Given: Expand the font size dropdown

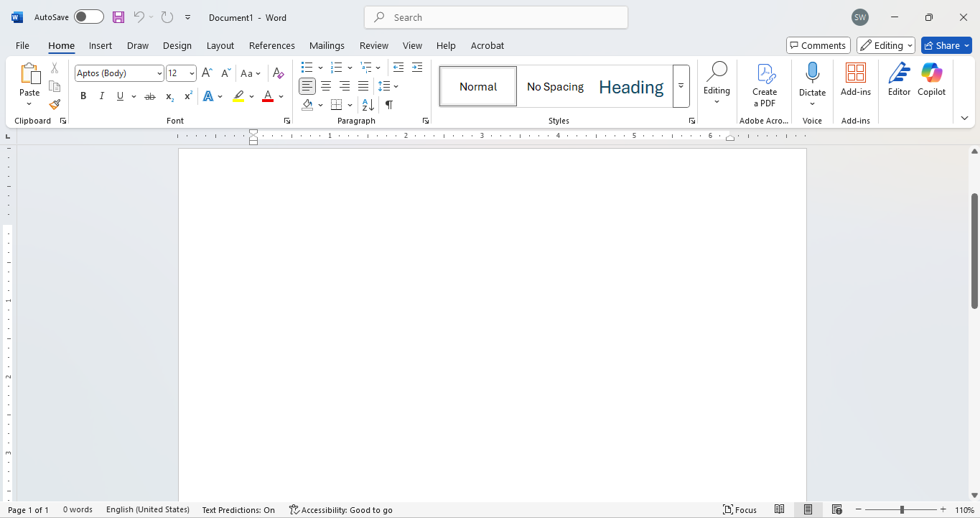Looking at the screenshot, I should (192, 73).
